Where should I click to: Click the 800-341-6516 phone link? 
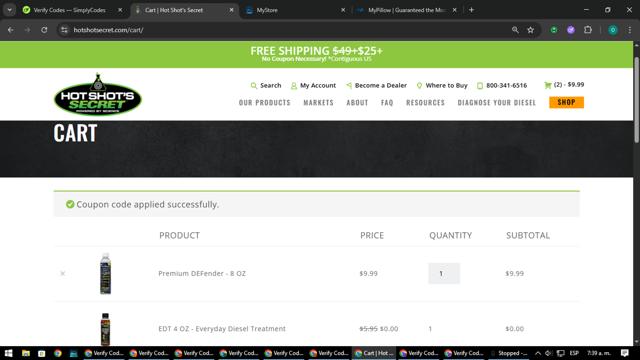(502, 85)
